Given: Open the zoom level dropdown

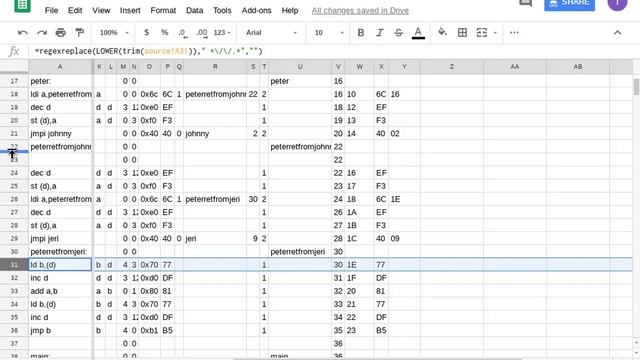Looking at the screenshot, I should pyautogui.click(x=114, y=33).
